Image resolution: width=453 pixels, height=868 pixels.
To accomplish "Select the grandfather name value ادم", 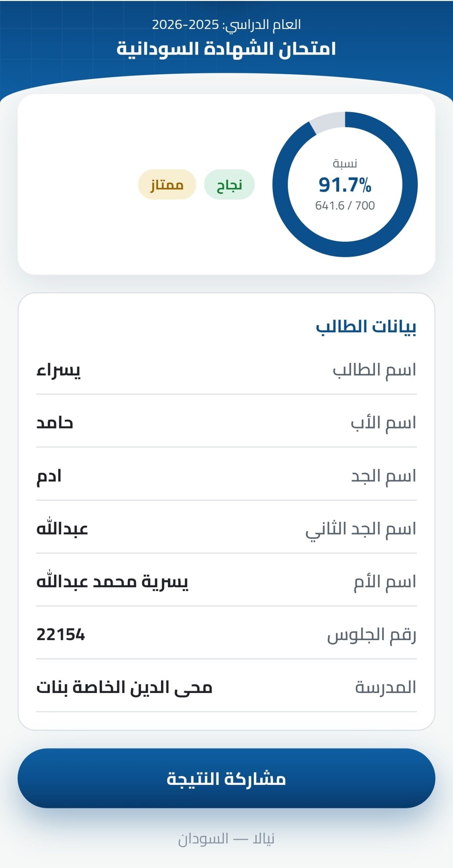I will click(x=49, y=476).
